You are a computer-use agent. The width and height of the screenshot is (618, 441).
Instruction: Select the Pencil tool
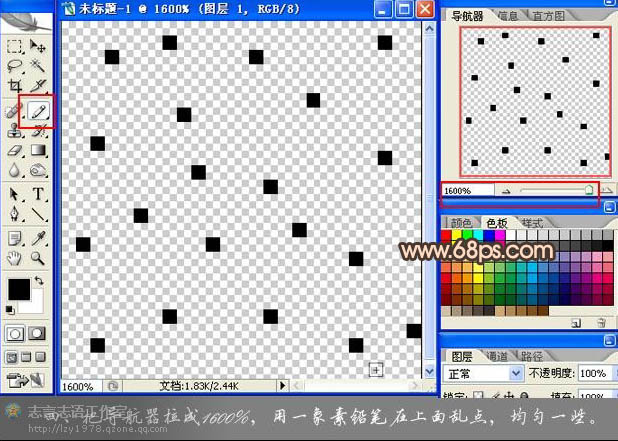tap(38, 112)
